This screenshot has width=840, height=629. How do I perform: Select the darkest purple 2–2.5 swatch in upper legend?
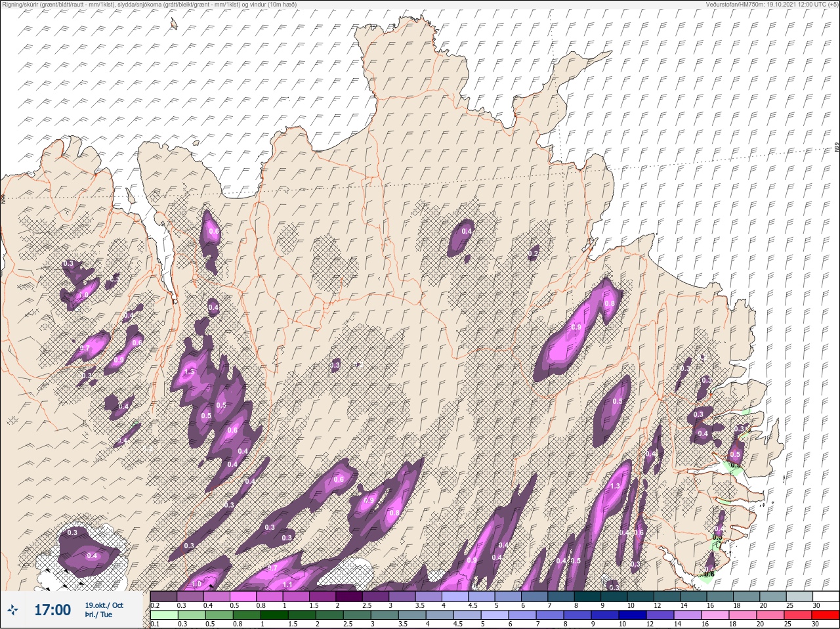click(x=350, y=596)
